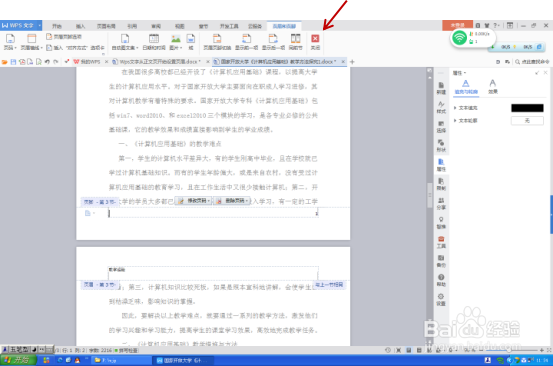Select the 页眉和页脚 (Header & Footer) tab
The height and width of the screenshot is (366, 553).
[x=284, y=26]
